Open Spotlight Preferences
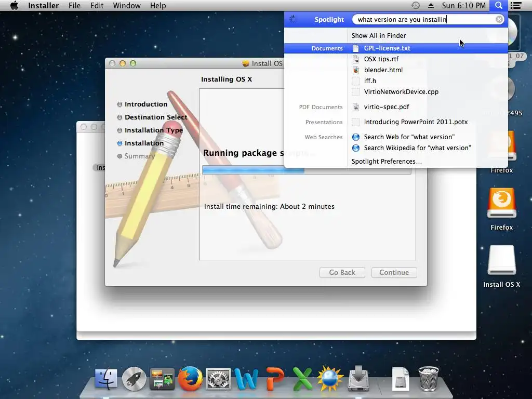This screenshot has height=399, width=532. [387, 162]
